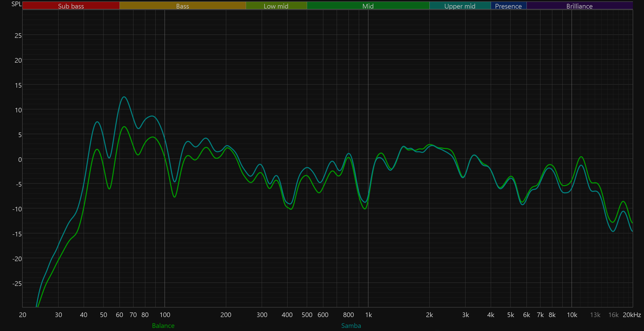Toggle the Balance trace legend label
The height and width of the screenshot is (331, 644).
(163, 326)
